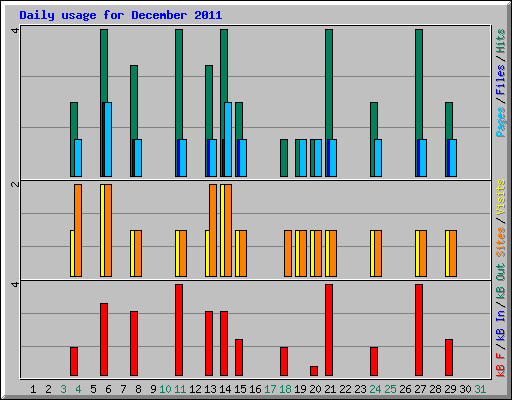Screen dimensions: 512x400
Task: Click the "2" axis value of the visits chart
Action: (x=15, y=184)
